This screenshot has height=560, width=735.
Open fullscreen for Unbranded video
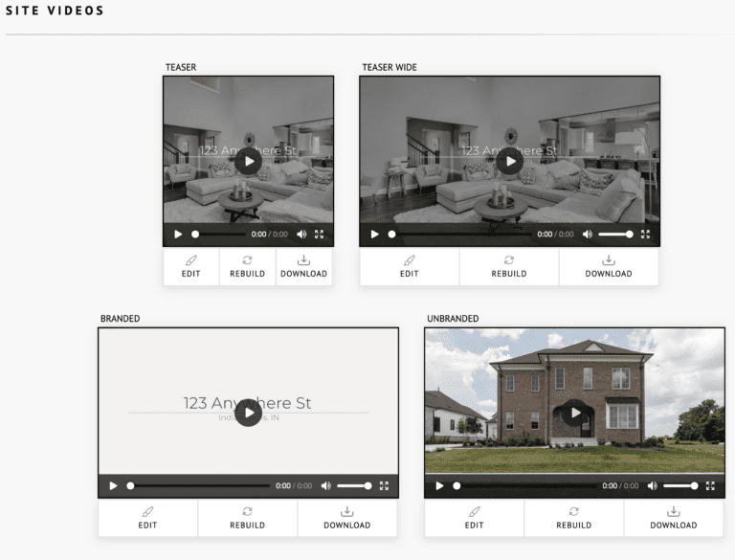[x=710, y=486]
